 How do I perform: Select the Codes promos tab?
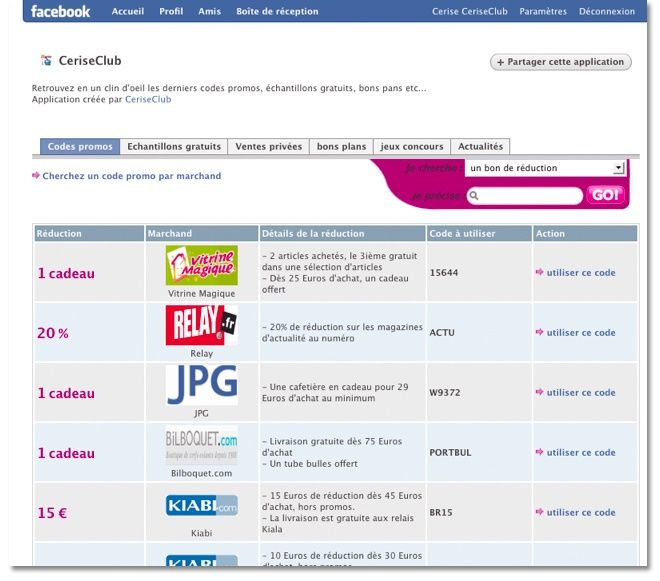80,147
